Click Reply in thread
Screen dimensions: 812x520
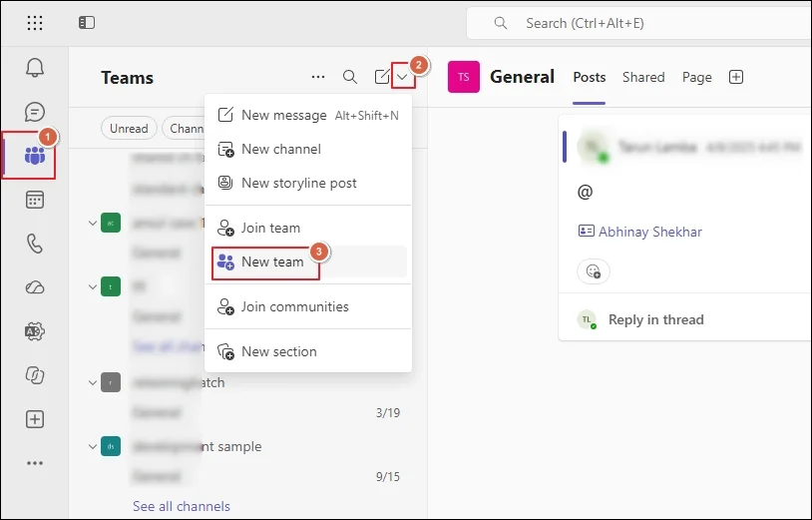pyautogui.click(x=655, y=319)
